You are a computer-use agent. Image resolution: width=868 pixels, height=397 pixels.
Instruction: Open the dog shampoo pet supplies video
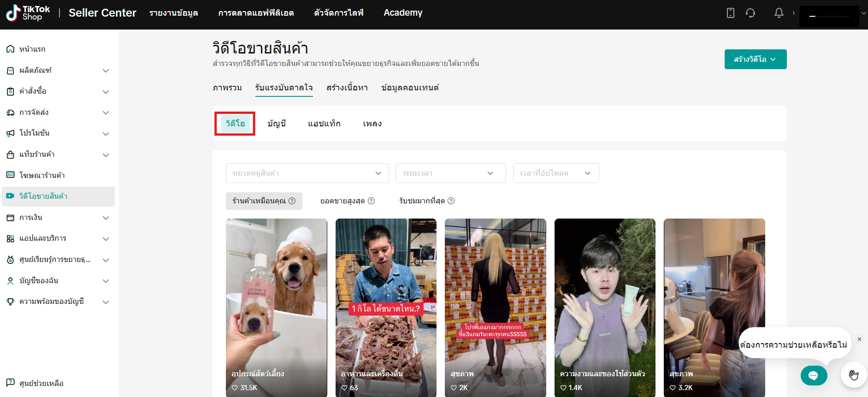coord(277,308)
